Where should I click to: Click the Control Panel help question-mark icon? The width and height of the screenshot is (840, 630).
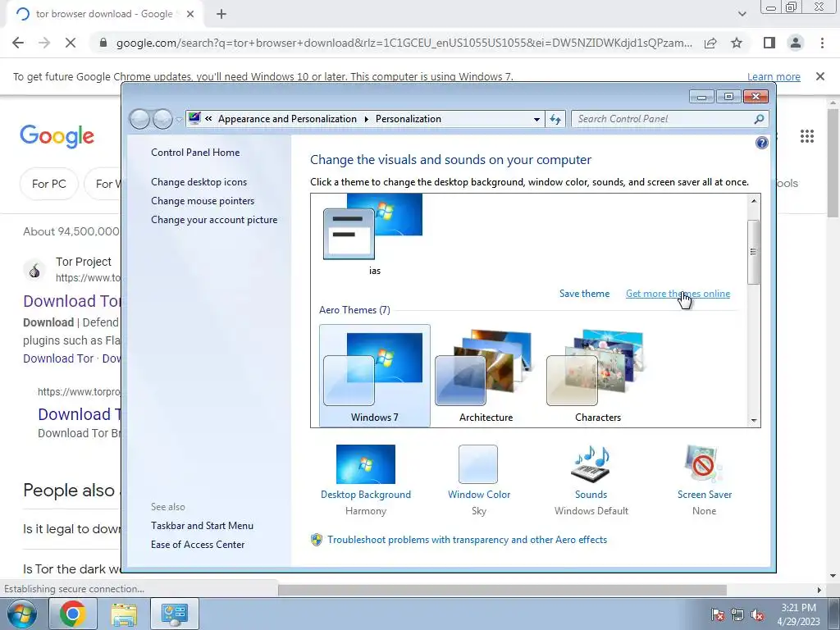761,143
